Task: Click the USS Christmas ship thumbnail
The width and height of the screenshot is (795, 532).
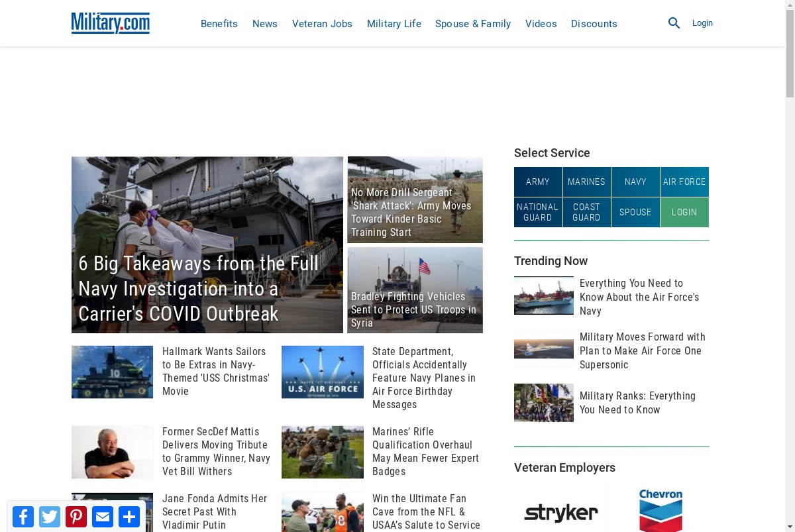Action: click(x=112, y=372)
